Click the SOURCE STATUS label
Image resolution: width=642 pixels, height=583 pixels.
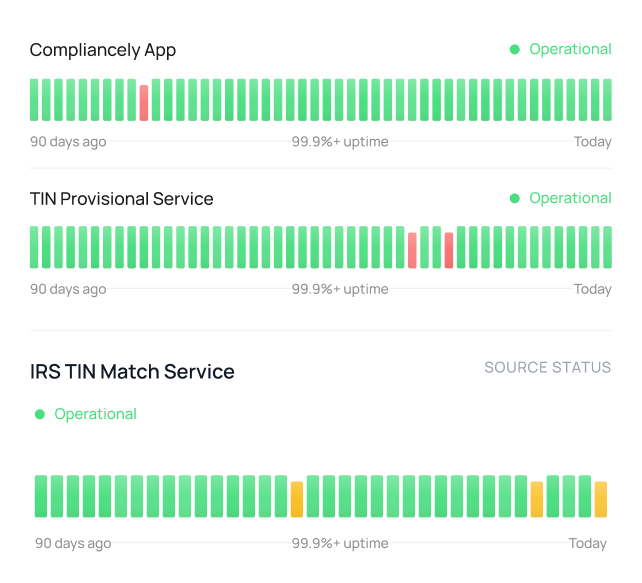pos(547,367)
